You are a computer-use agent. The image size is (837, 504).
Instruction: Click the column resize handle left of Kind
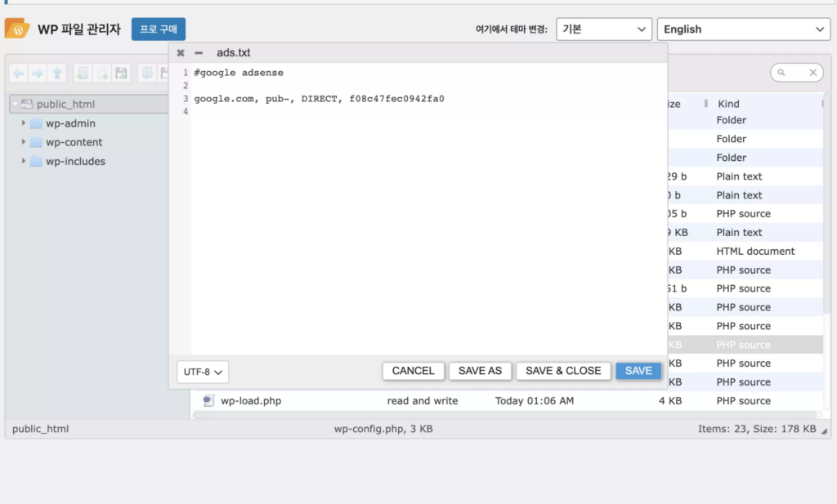(x=705, y=104)
